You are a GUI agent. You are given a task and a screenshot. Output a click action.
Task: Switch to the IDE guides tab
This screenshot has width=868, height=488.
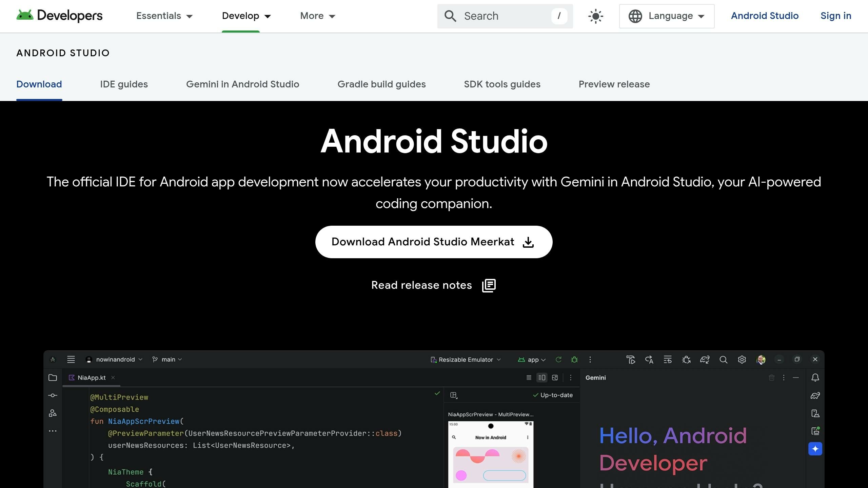124,84
